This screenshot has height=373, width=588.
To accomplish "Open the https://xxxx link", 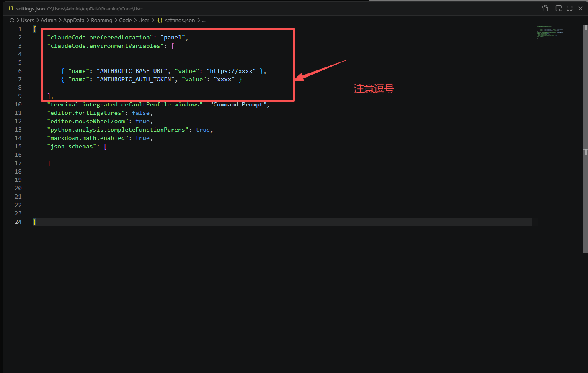I will point(231,71).
